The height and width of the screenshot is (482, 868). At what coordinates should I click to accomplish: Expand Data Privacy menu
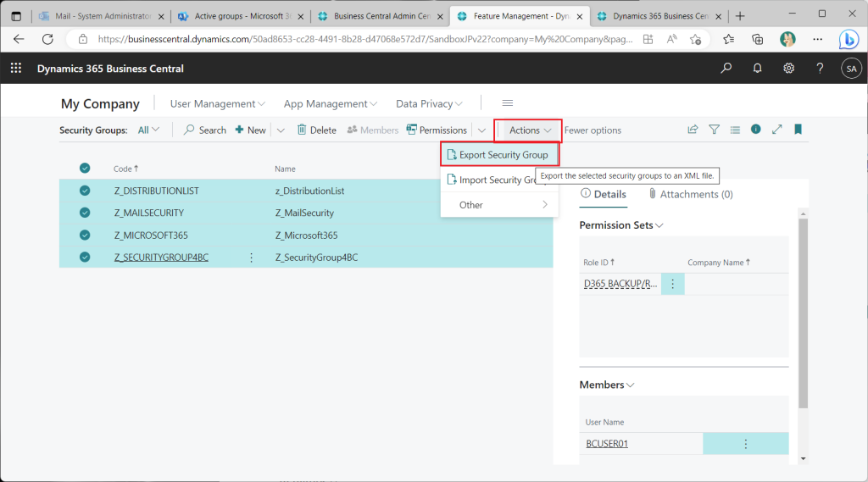point(429,103)
